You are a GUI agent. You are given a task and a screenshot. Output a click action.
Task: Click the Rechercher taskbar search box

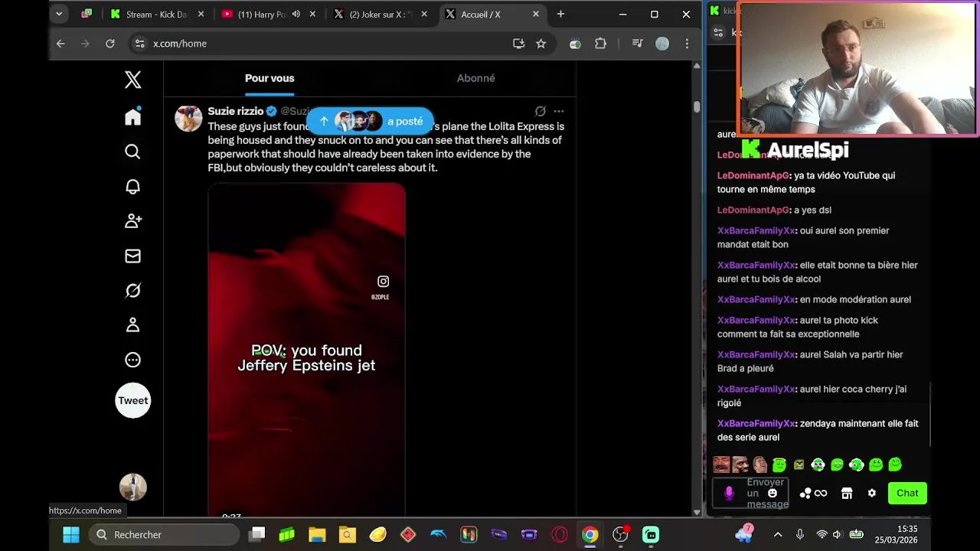(165, 535)
